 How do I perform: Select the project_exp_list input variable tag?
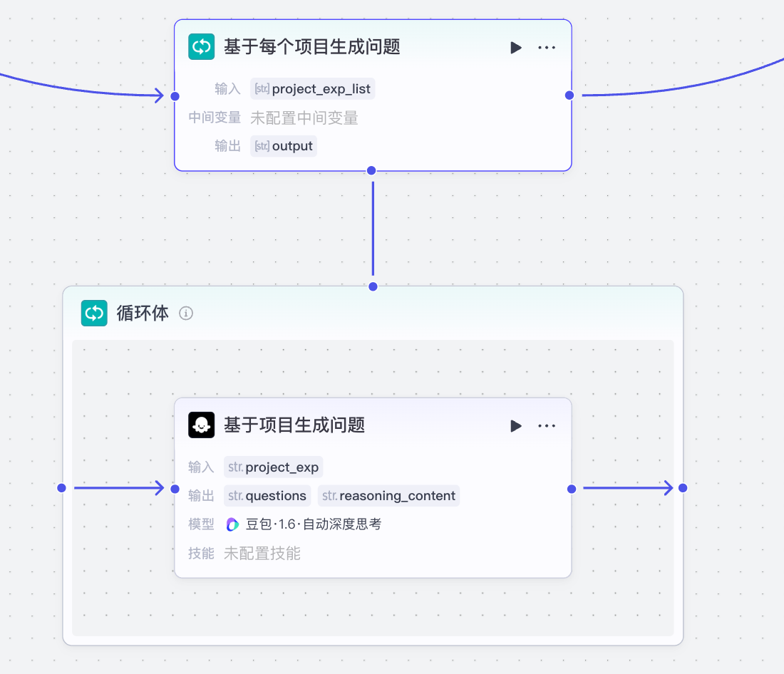tap(312, 89)
